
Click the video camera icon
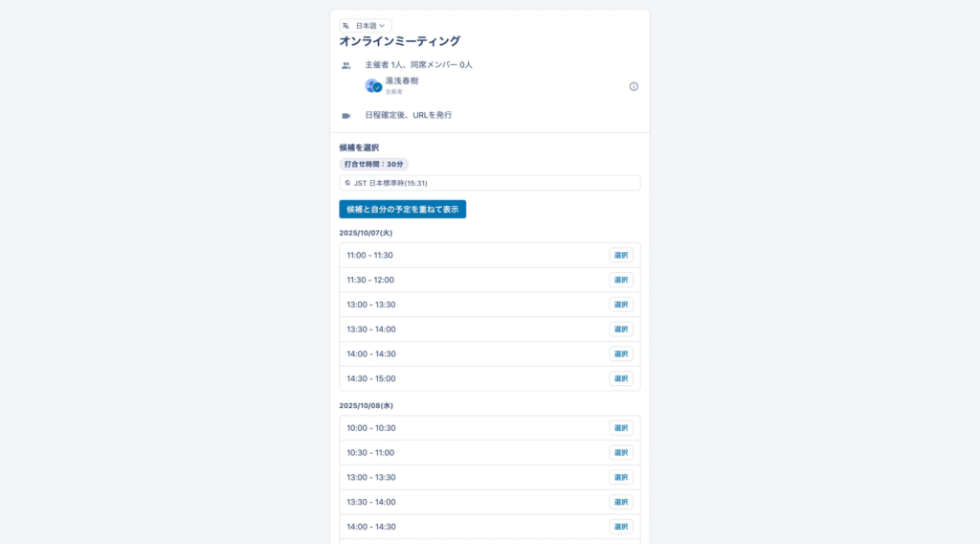click(346, 115)
